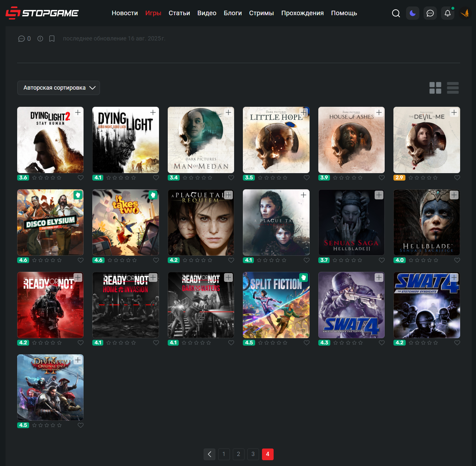This screenshot has height=466, width=476.
Task: Open messages chat icon in header
Action: (x=430, y=13)
